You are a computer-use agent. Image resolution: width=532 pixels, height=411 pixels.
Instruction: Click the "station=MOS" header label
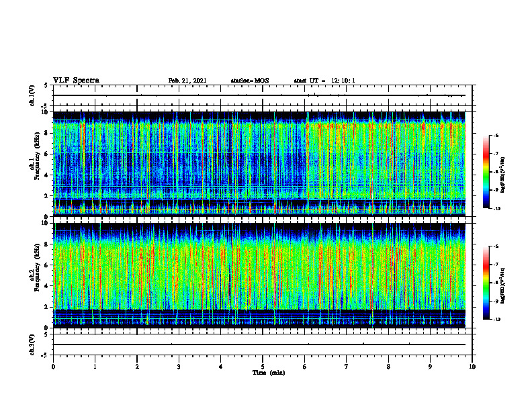click(x=250, y=81)
